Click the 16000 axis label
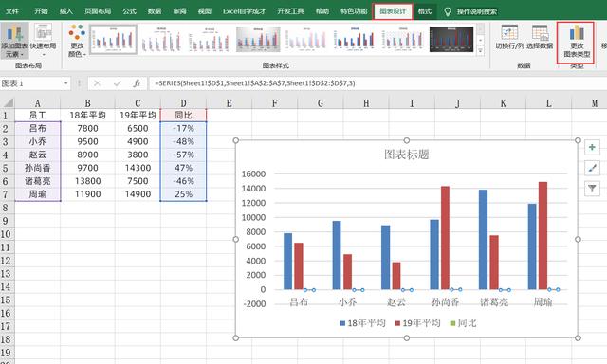The height and width of the screenshot is (364, 607). pyautogui.click(x=254, y=173)
